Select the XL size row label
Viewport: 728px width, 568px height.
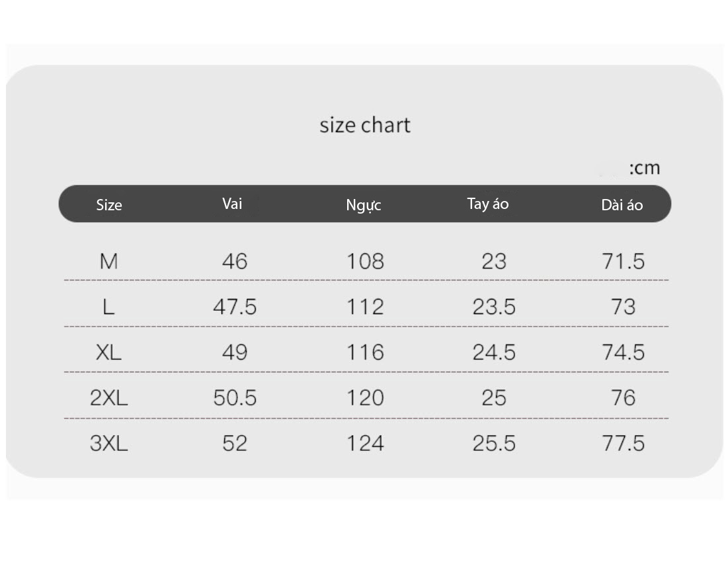108,352
